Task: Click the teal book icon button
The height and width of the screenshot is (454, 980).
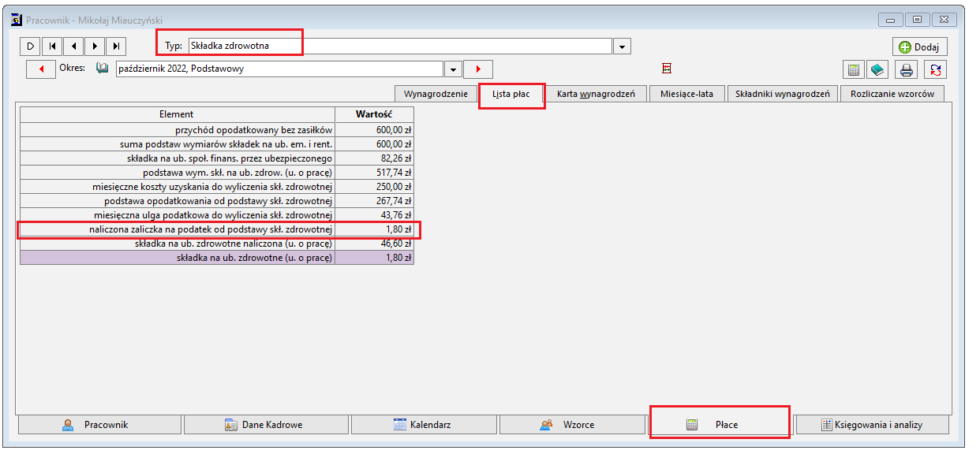Action: coord(878,69)
